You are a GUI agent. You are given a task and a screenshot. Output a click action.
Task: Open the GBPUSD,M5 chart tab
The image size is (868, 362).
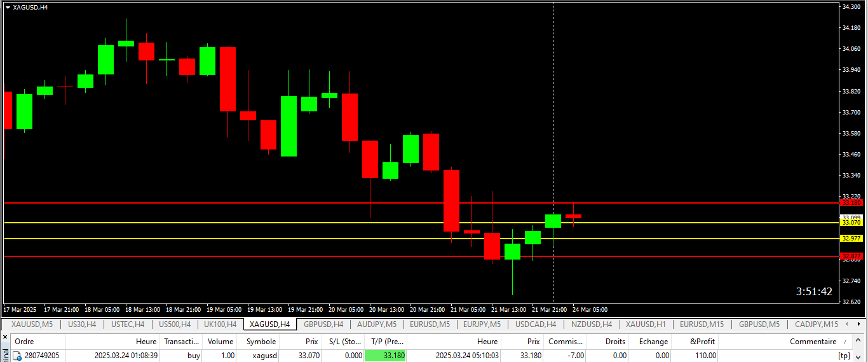(x=759, y=324)
